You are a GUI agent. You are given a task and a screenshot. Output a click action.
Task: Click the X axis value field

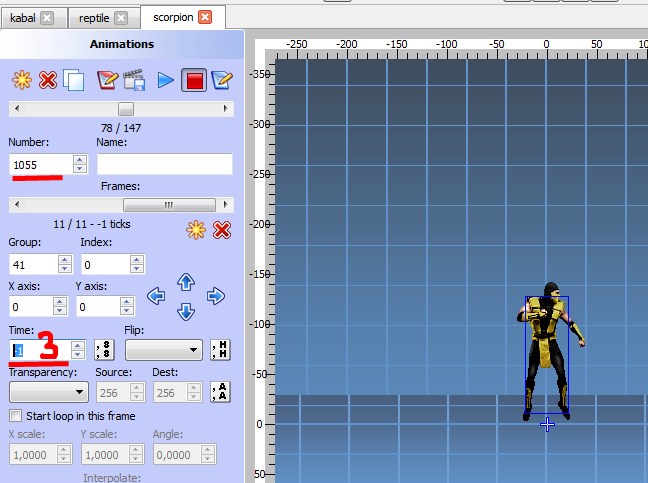(31, 307)
